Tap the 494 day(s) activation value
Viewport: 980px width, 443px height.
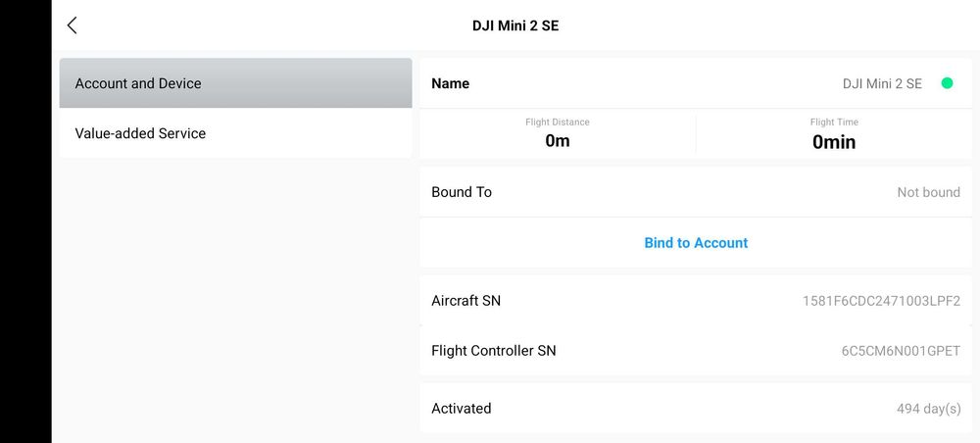pos(928,409)
